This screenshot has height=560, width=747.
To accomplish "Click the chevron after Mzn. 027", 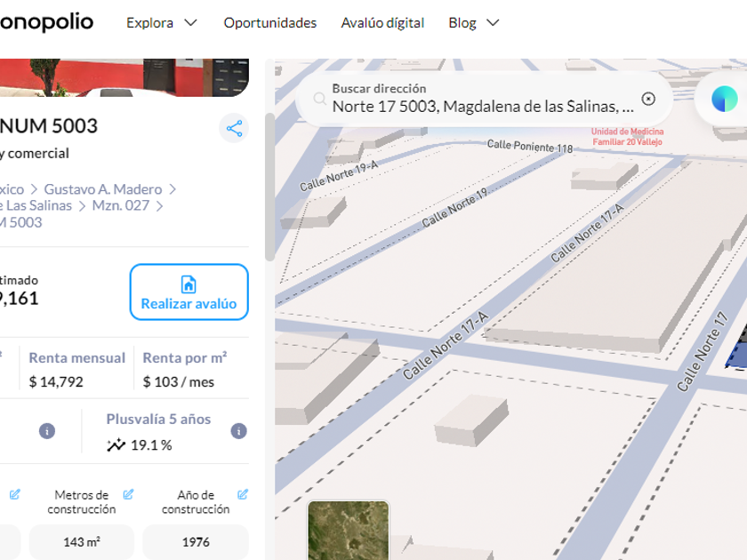I will point(159,205).
